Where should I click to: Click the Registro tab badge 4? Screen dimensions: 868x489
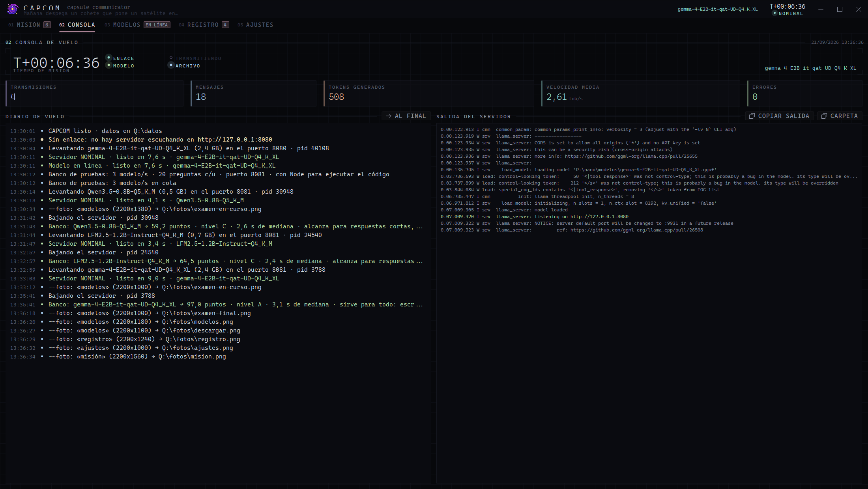pos(225,25)
